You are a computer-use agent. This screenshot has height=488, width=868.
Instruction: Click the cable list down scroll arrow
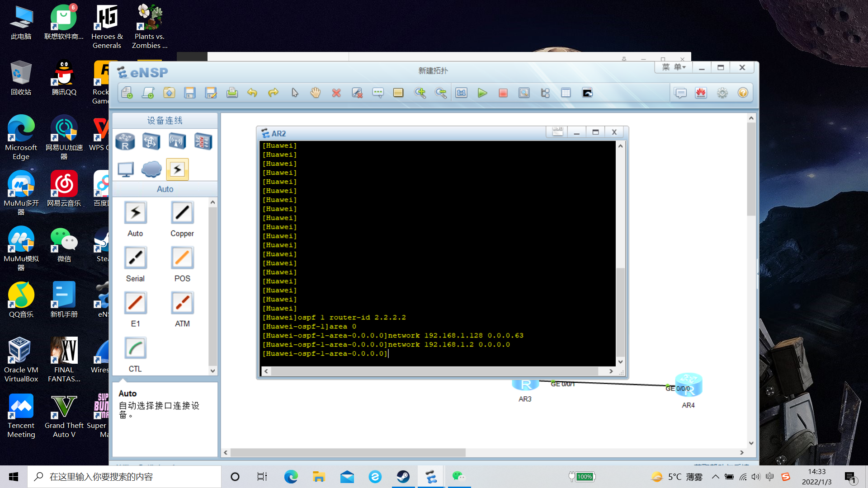coord(212,371)
